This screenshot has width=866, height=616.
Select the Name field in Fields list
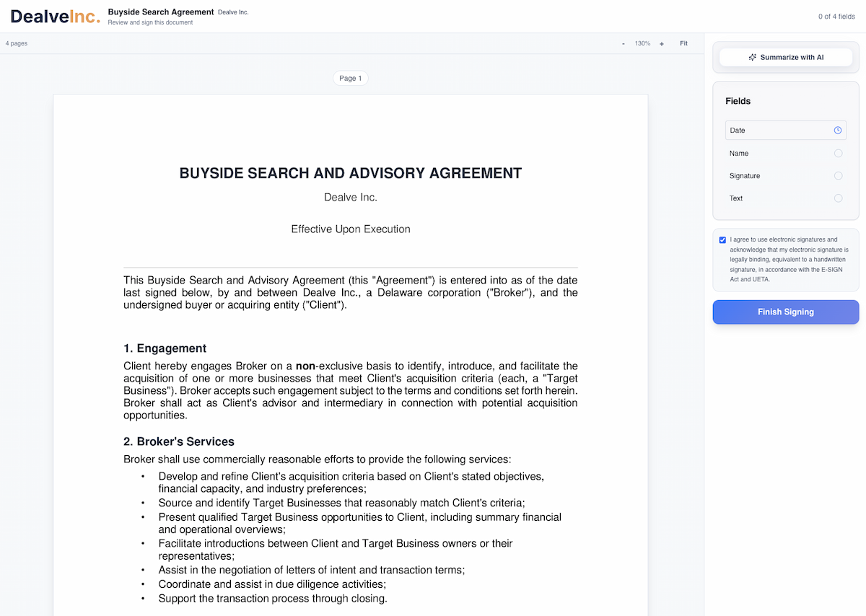(x=786, y=153)
